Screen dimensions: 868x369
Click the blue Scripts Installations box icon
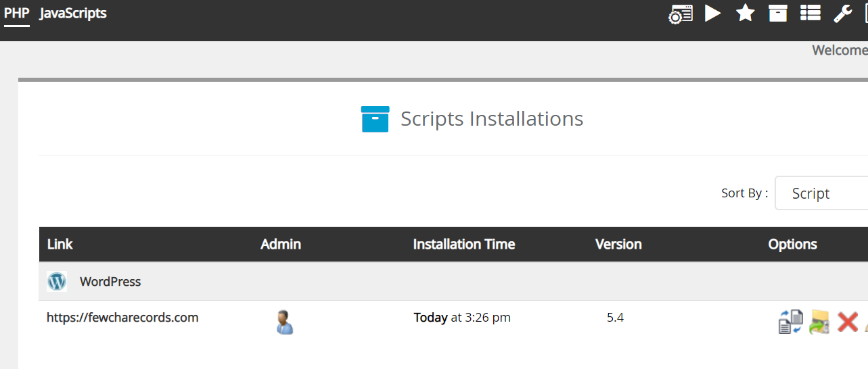coord(375,119)
